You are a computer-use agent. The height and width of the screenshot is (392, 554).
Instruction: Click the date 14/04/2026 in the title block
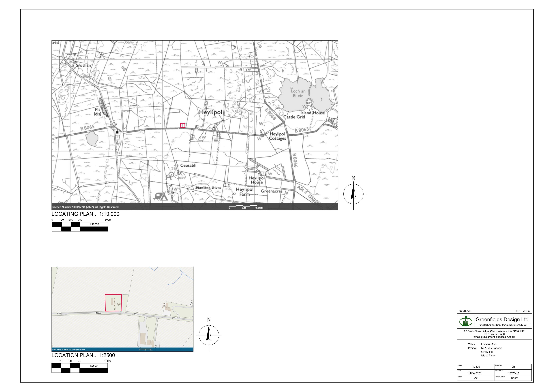[x=475, y=373]
